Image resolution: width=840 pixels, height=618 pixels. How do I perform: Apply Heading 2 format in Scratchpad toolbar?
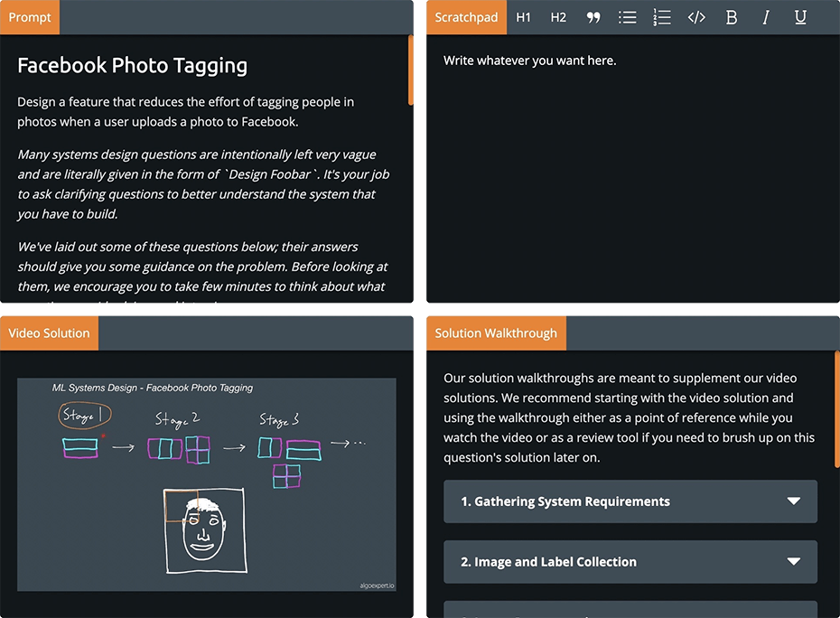[x=558, y=17]
